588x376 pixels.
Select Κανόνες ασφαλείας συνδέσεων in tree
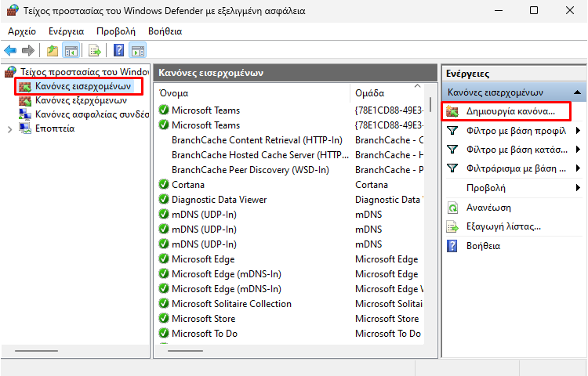(92, 114)
